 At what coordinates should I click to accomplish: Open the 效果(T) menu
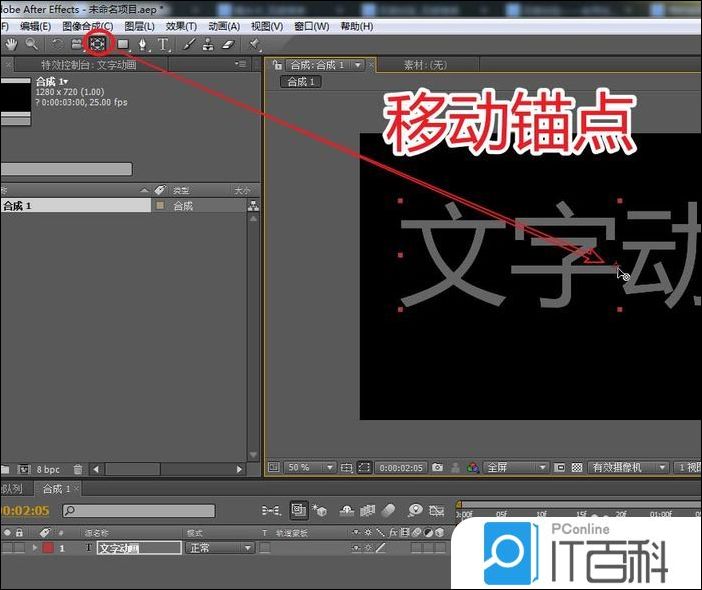coord(181,26)
